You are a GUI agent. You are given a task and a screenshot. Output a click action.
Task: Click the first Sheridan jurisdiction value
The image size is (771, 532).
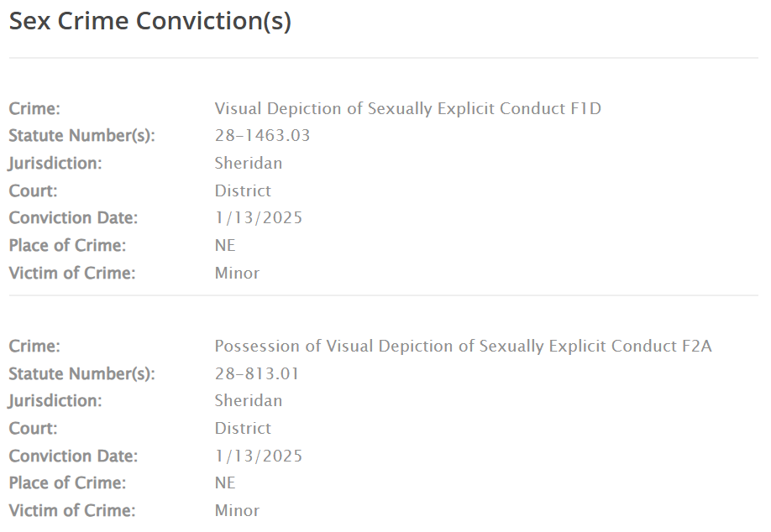pos(249,163)
